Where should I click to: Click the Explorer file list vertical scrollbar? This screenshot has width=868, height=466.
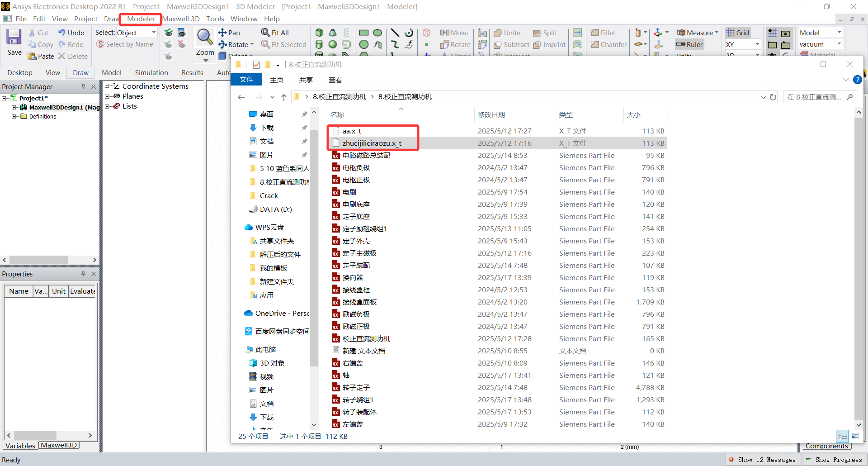tap(859, 268)
